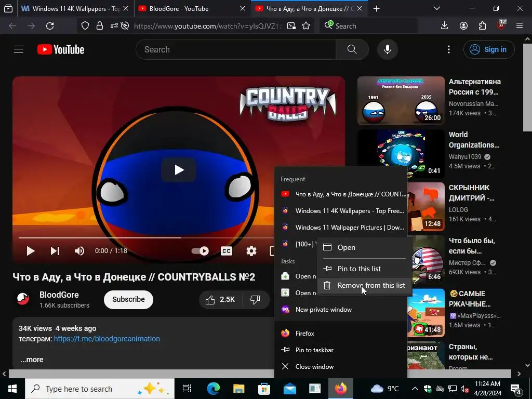532x399 pixels.
Task: Focus Firefox toolbar Search box
Action: click(x=368, y=26)
